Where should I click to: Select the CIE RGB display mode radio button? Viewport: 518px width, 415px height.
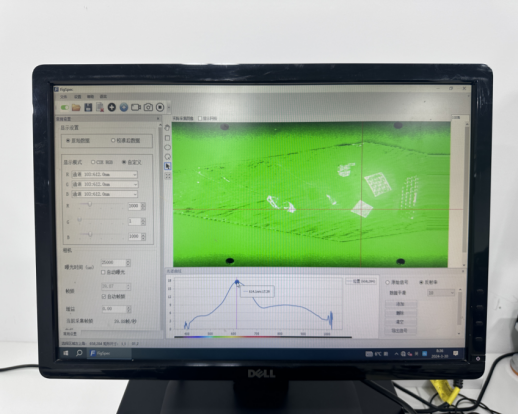93,162
